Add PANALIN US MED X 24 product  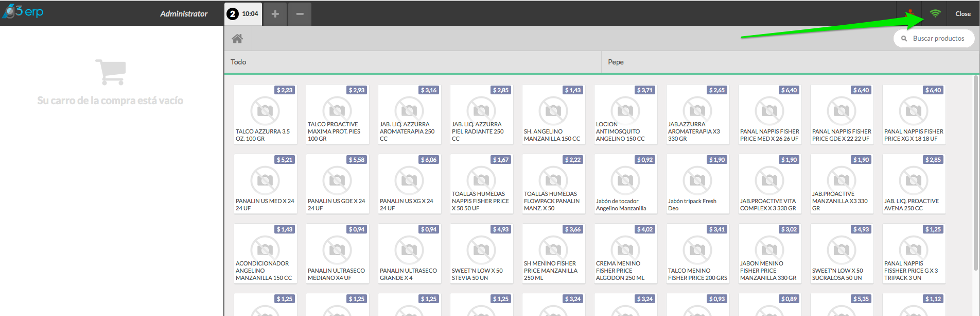pos(265,184)
